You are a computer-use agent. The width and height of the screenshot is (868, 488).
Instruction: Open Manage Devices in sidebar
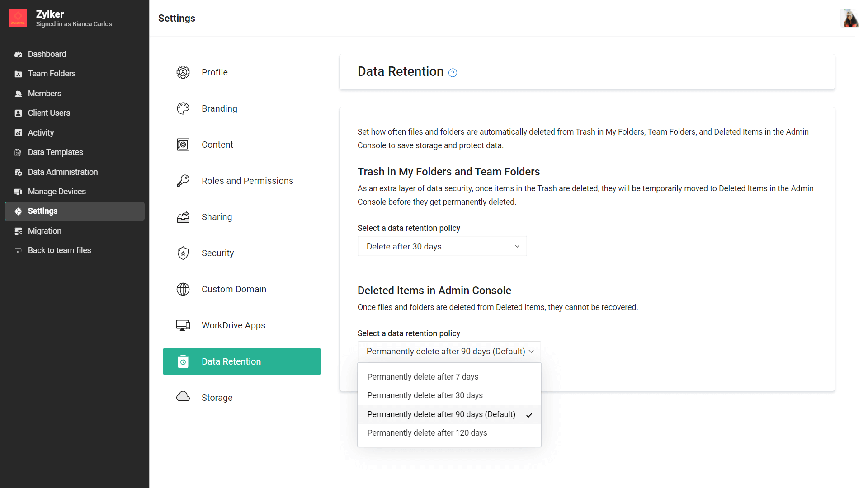coord(57,192)
